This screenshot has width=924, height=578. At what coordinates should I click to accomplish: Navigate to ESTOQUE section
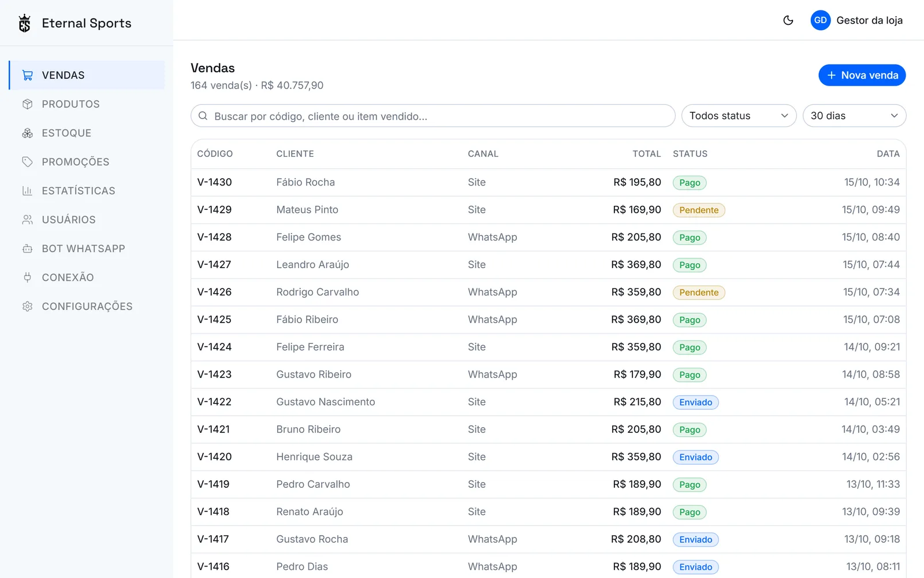pyautogui.click(x=87, y=133)
